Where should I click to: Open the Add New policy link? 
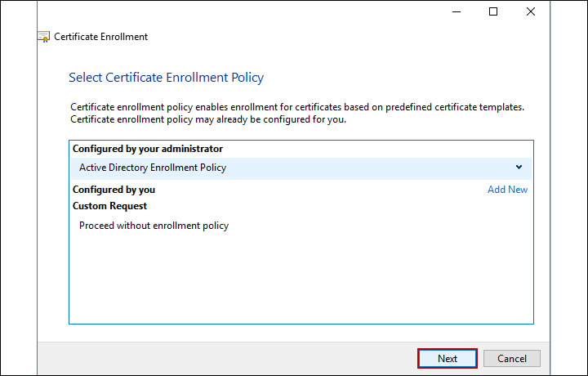tap(507, 190)
